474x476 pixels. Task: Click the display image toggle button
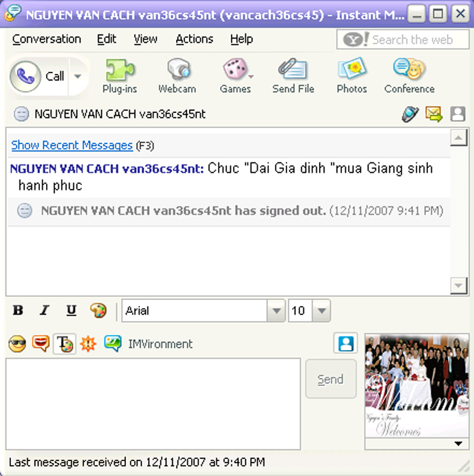345,343
